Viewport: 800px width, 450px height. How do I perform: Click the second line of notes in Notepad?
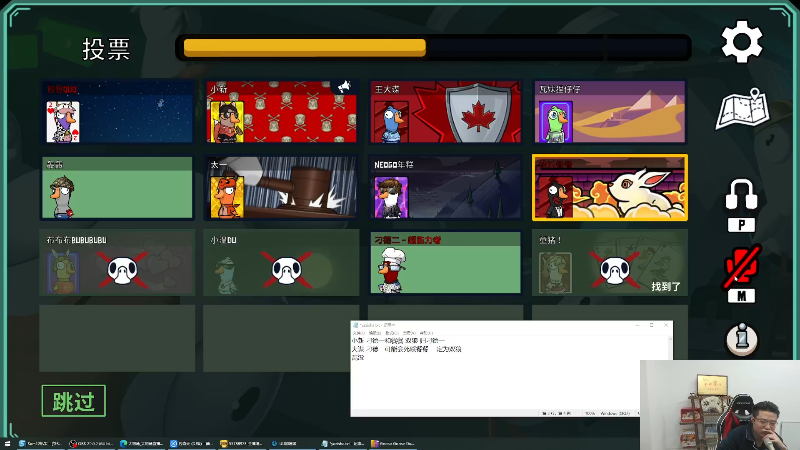(406, 349)
